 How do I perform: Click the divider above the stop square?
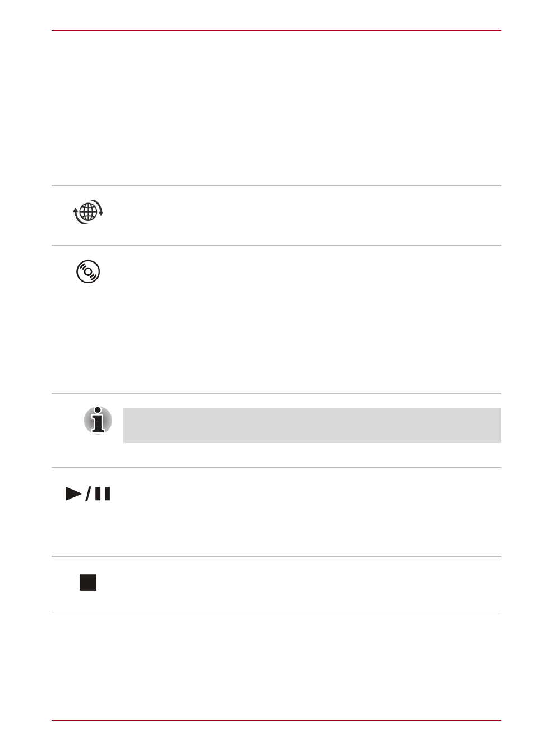click(x=276, y=556)
